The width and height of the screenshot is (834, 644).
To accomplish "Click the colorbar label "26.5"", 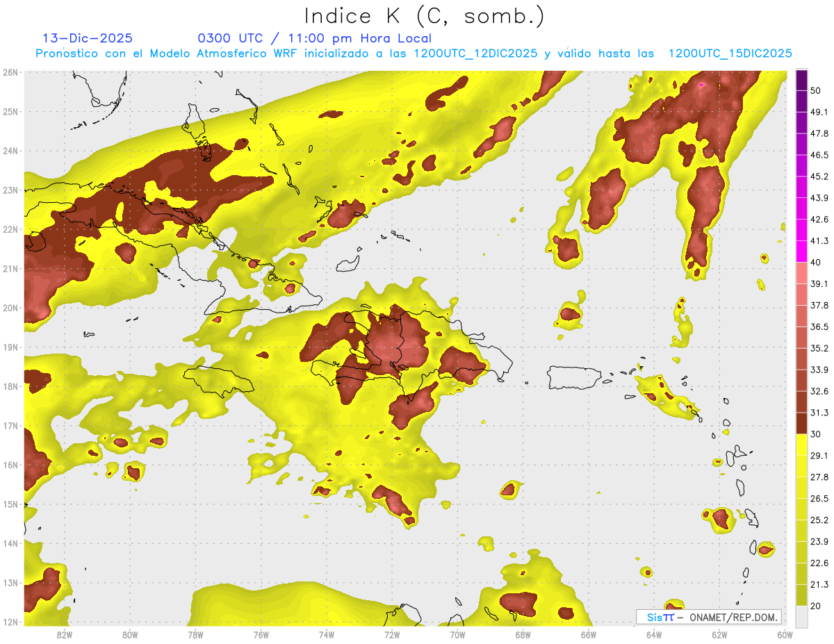I will (819, 499).
